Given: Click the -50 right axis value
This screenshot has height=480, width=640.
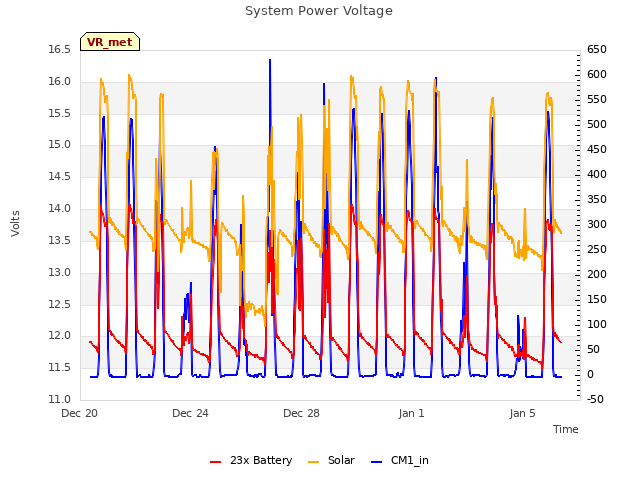Looking at the screenshot, I should tap(595, 399).
